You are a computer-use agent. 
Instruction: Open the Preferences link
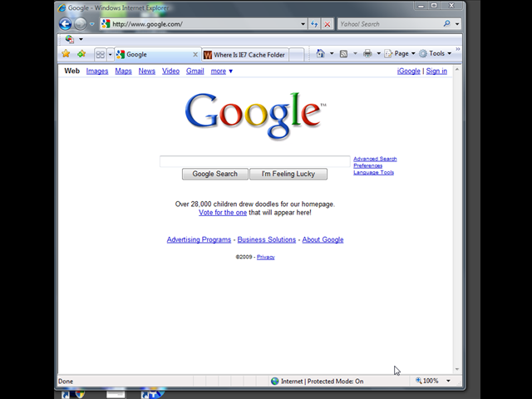point(367,165)
